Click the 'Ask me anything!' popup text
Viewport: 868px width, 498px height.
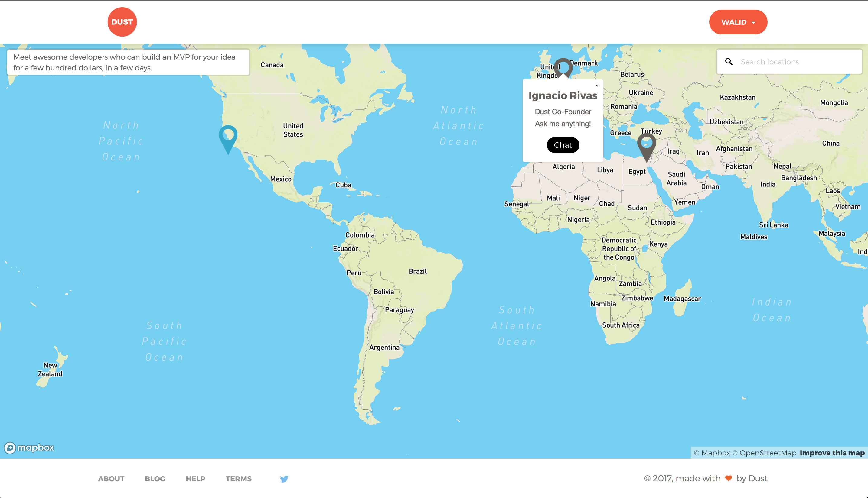(x=563, y=124)
